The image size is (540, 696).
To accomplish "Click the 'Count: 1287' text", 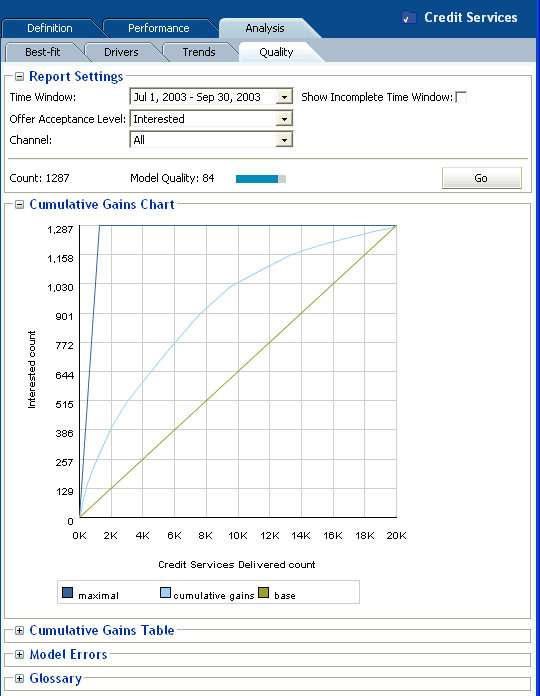I will pos(39,178).
